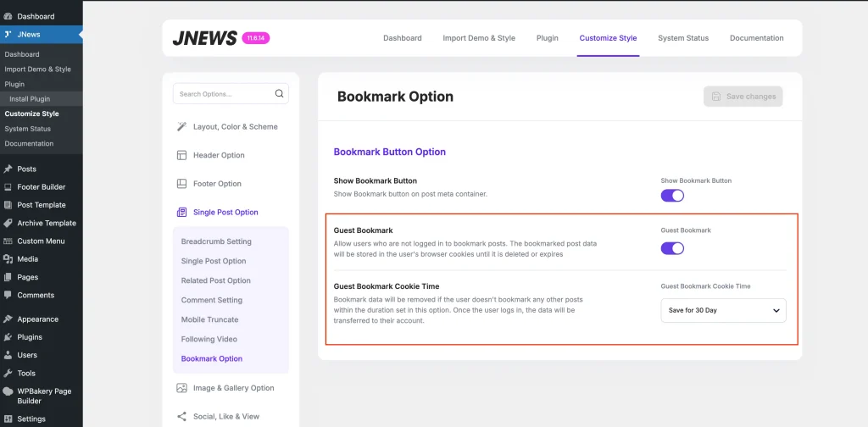Click the Image & Gallery Option picture icon
The width and height of the screenshot is (868, 427).
[x=181, y=388]
